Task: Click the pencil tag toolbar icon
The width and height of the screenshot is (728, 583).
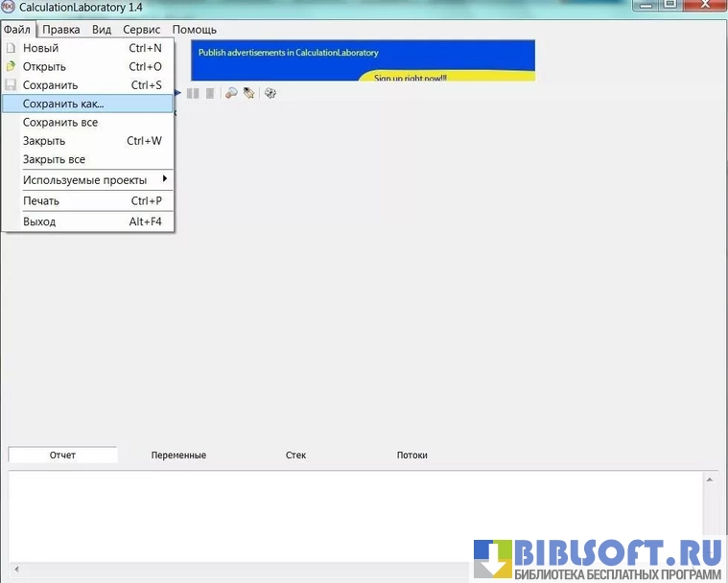Action: [249, 93]
